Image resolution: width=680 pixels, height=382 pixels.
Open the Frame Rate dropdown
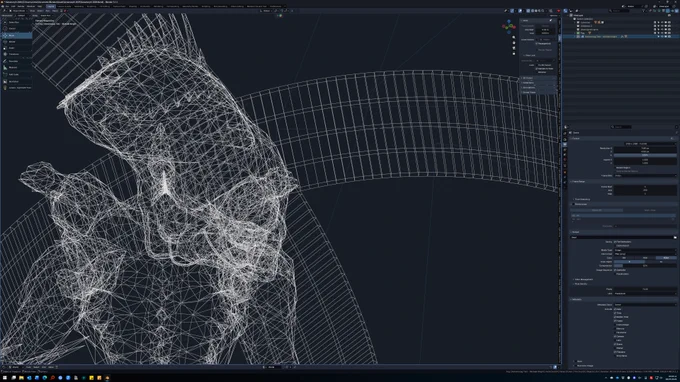(645, 176)
